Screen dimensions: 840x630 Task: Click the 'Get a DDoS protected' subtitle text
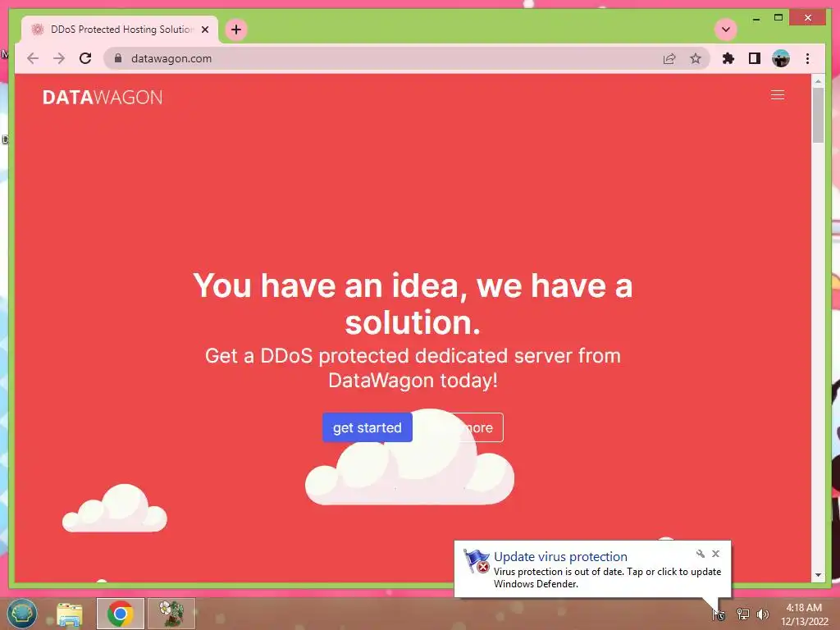tap(413, 368)
